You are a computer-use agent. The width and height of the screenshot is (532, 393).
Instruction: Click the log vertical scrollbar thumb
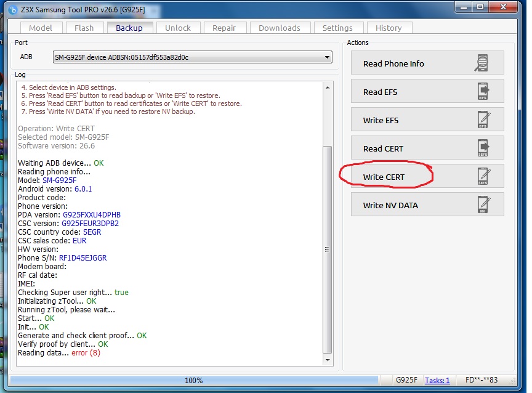pyautogui.click(x=328, y=249)
